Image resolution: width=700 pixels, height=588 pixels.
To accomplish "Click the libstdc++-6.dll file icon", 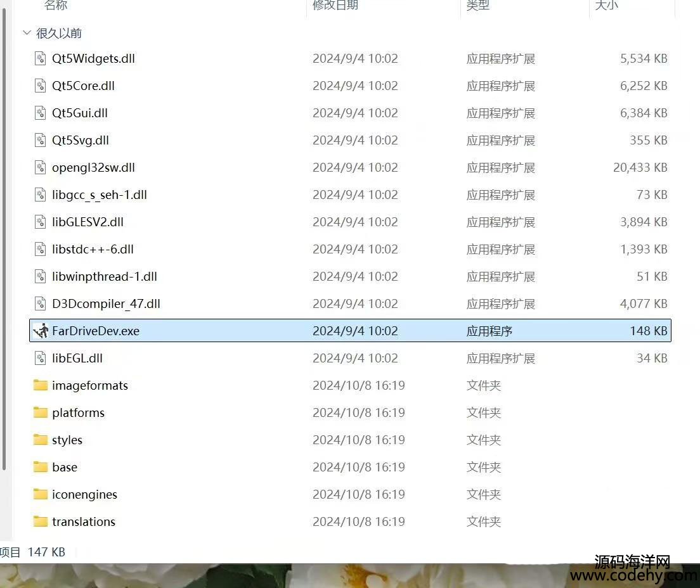I will [x=40, y=249].
